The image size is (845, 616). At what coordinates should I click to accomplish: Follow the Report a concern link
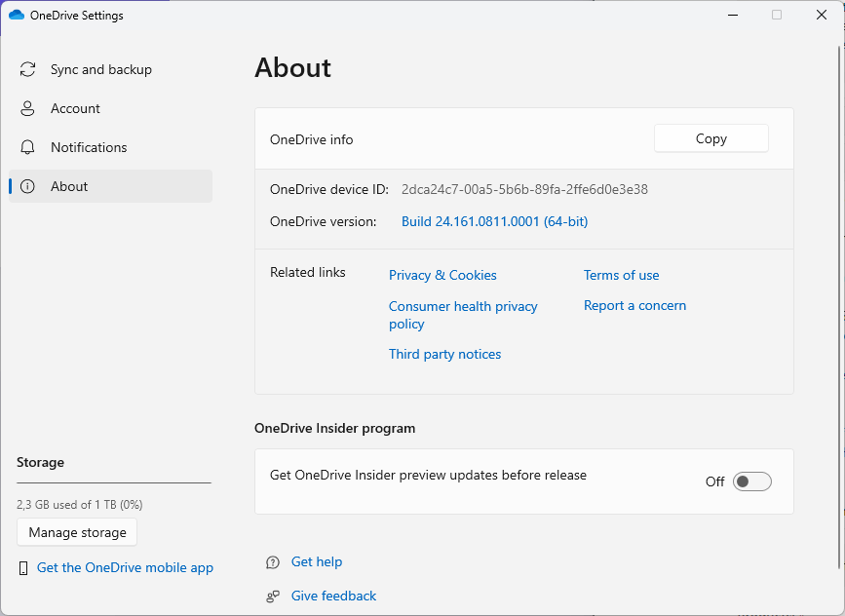[x=634, y=306]
